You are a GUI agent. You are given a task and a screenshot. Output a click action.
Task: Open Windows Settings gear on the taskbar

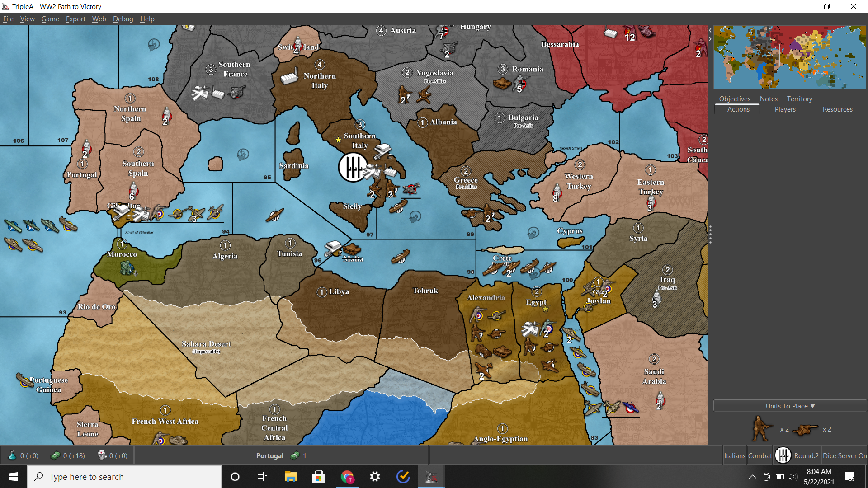375,477
